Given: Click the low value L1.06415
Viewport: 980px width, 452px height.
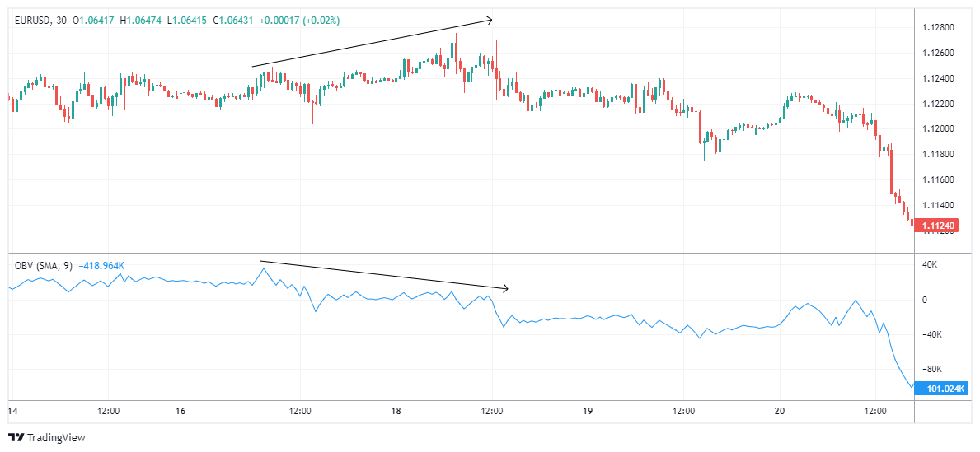Looking at the screenshot, I should [185, 20].
